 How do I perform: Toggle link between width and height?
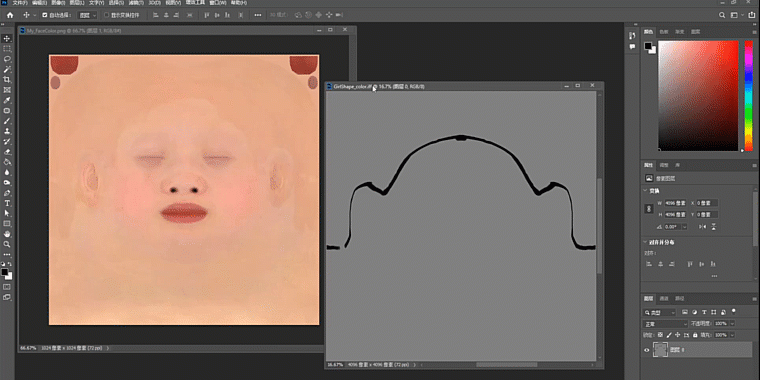point(649,208)
